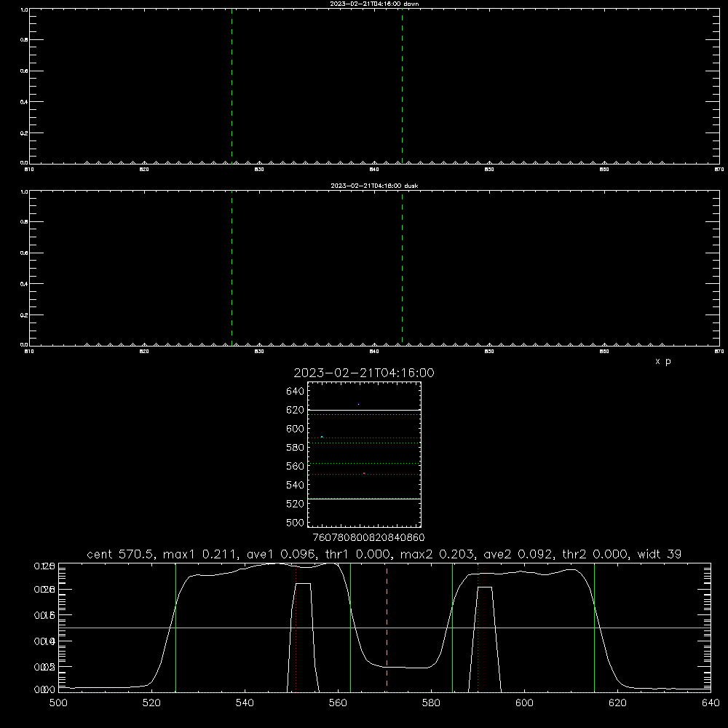Select the green vertical line near 525 in bottom plot

pyautogui.click(x=176, y=628)
